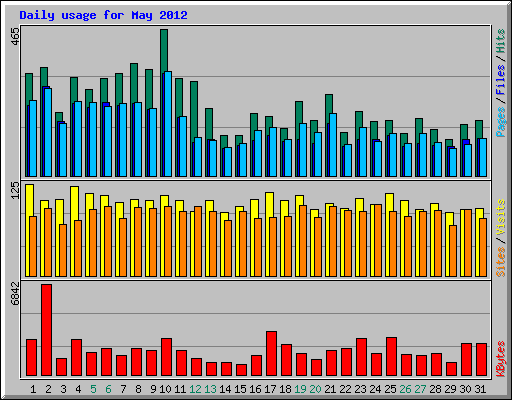This screenshot has width=512, height=400.
Task: Select the day 25 label on the x-axis
Action: point(390,389)
